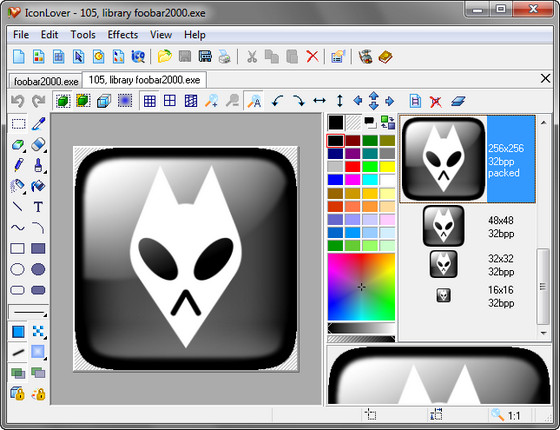Expand the flood fill tool options arrow
Image resolution: width=560 pixels, height=430 pixels.
[x=25, y=192]
